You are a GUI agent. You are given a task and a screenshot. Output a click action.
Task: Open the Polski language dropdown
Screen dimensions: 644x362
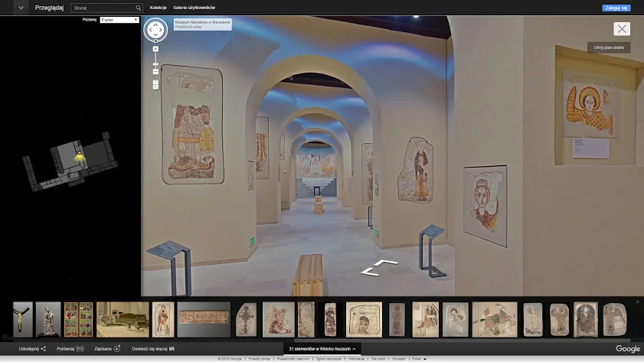[x=419, y=359]
